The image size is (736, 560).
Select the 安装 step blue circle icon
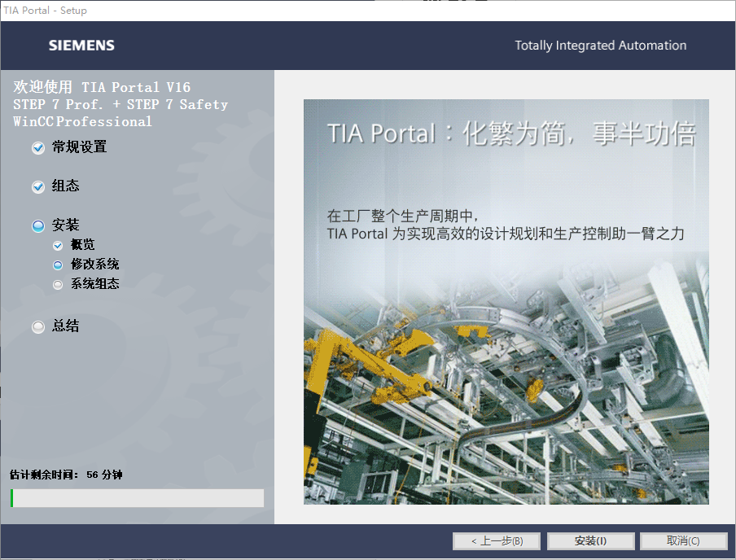[38, 225]
